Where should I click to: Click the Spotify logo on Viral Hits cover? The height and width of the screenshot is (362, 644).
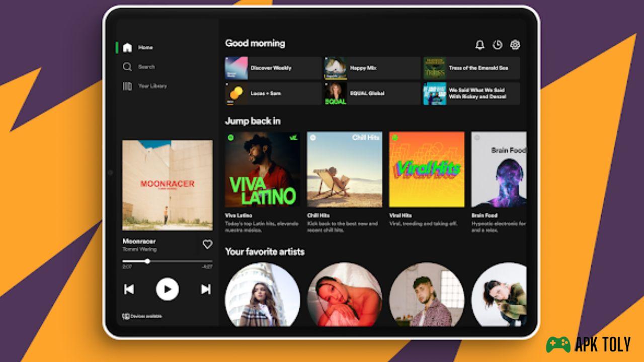pyautogui.click(x=394, y=137)
